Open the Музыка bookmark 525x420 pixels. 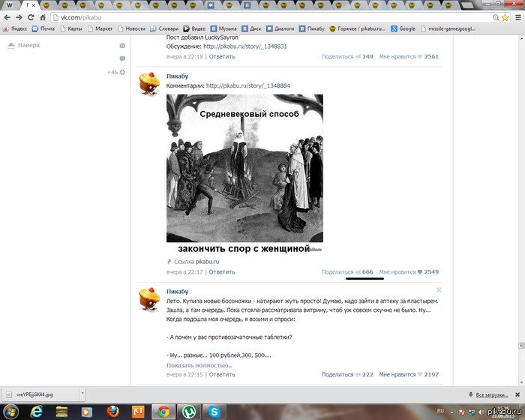223,28
